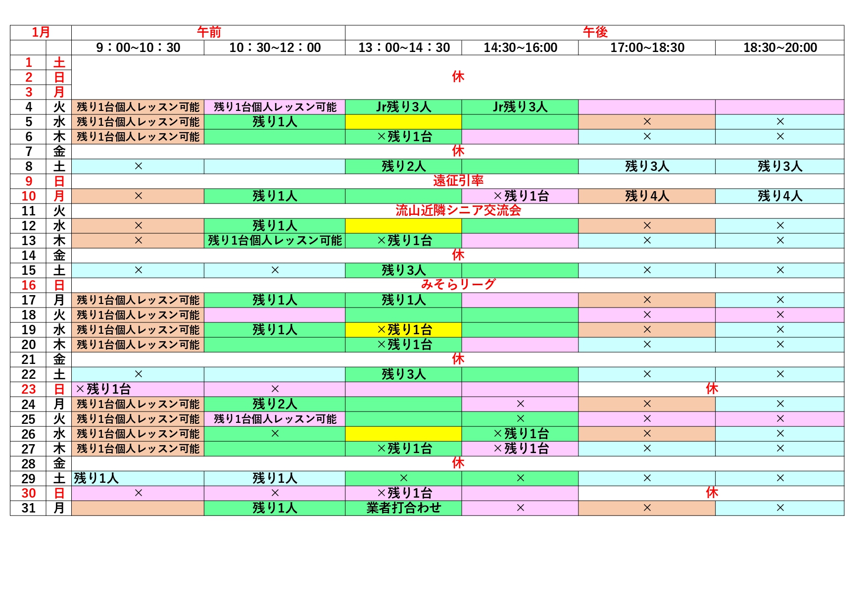Click the '18:30~20:00' time slot header
868x614 pixels.
pyautogui.click(x=780, y=48)
